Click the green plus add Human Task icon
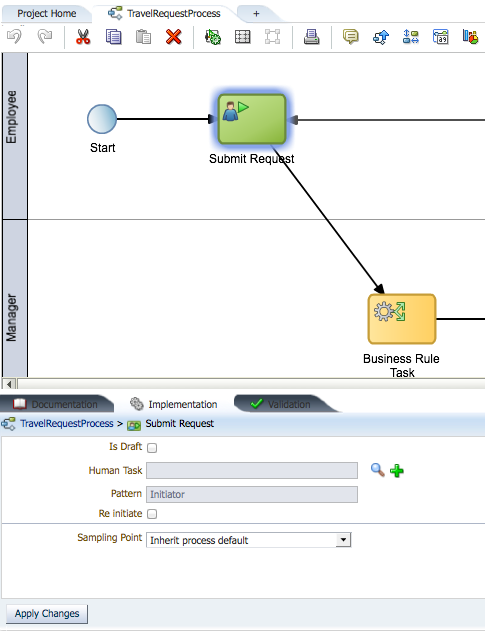The width and height of the screenshot is (485, 631). [x=397, y=470]
